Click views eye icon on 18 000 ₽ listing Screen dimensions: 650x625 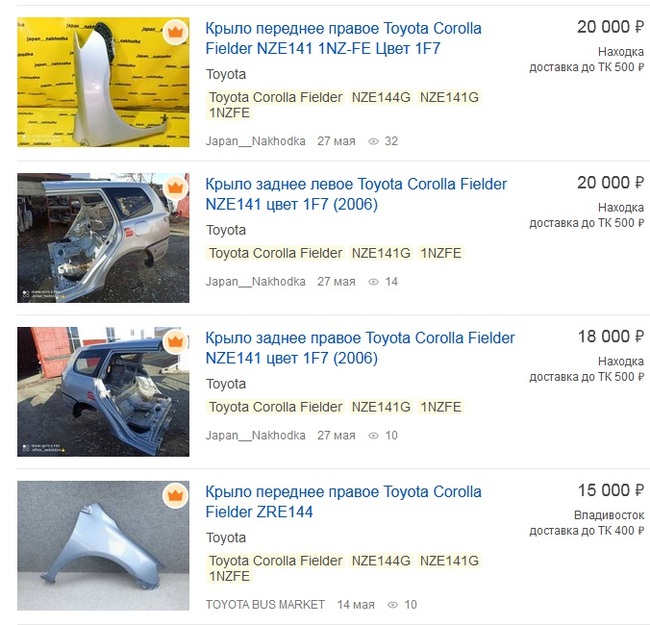[x=373, y=436]
